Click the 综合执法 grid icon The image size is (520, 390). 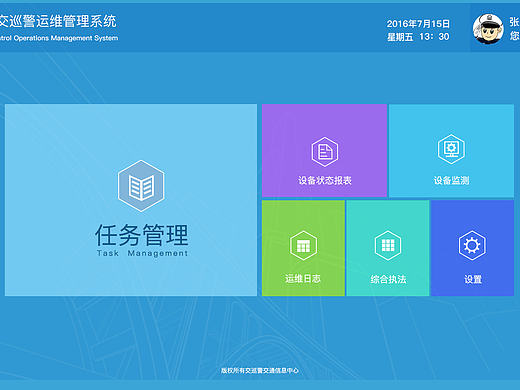[x=388, y=246]
